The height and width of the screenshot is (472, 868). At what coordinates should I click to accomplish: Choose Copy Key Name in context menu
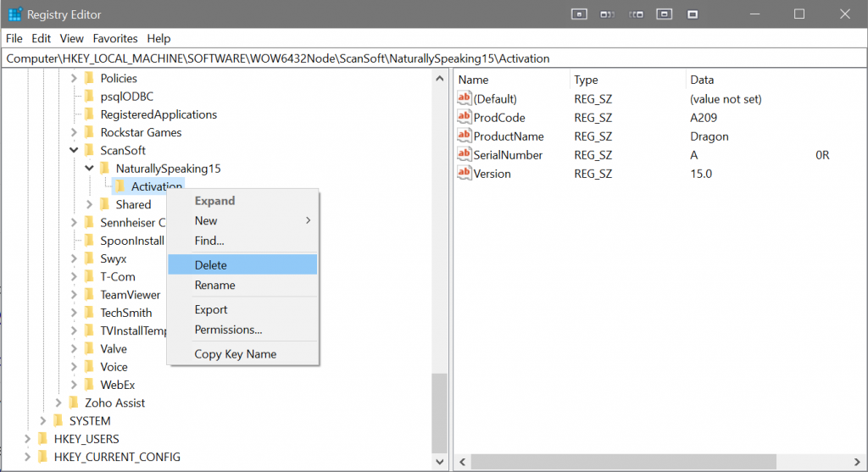tap(242, 354)
